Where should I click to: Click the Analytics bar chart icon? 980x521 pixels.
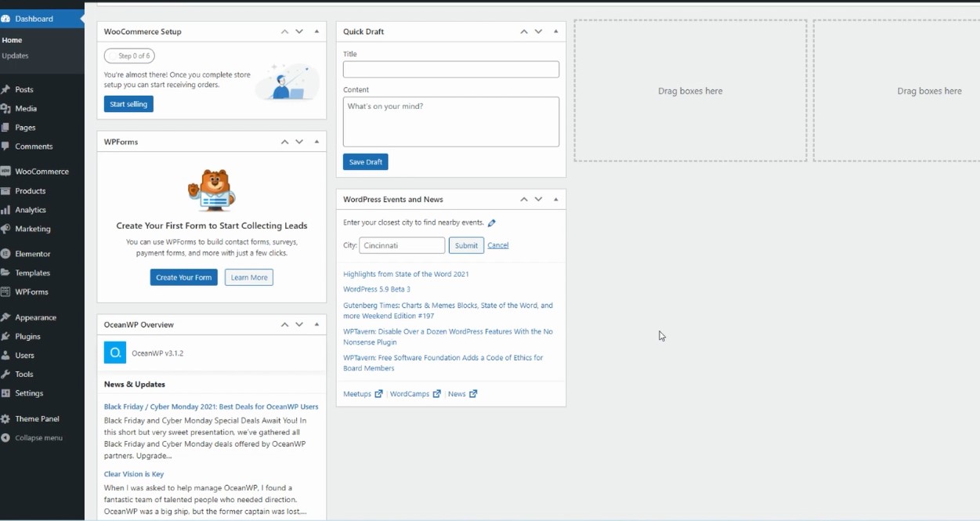pyautogui.click(x=5, y=210)
